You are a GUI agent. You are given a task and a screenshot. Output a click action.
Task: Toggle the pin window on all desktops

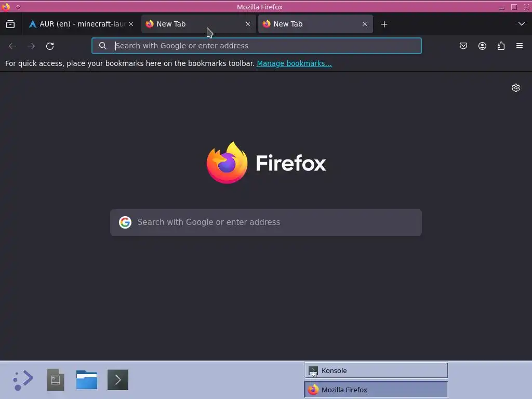coord(18,7)
